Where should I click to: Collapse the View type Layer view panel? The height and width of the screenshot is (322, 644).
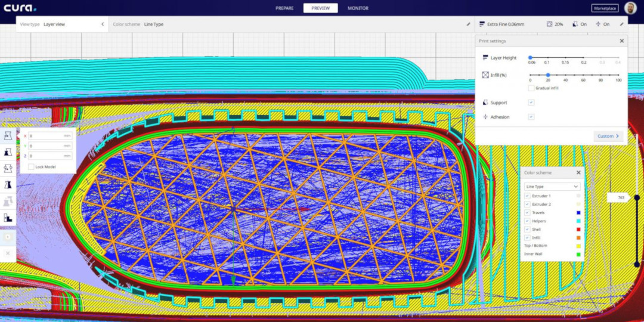[x=102, y=24]
